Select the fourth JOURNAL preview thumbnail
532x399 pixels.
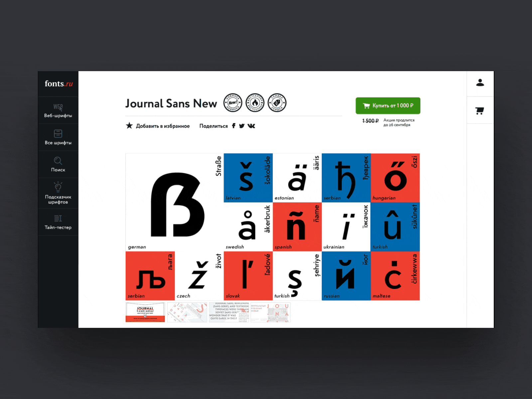(x=270, y=312)
